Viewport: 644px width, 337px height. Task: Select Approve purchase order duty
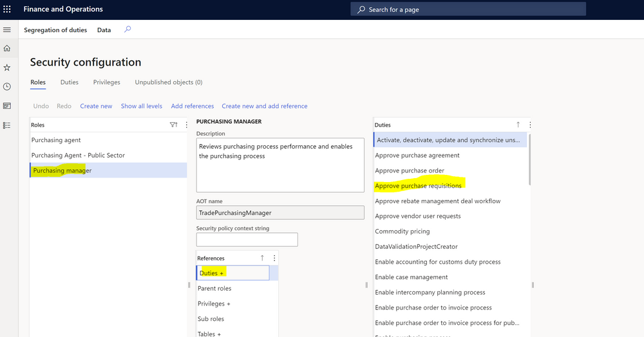tap(450, 170)
